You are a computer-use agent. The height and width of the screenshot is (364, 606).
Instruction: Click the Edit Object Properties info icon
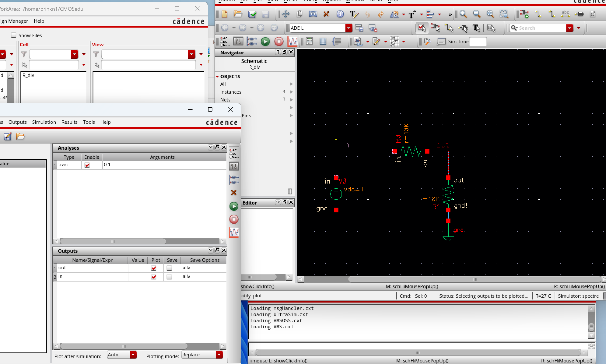pos(340,14)
